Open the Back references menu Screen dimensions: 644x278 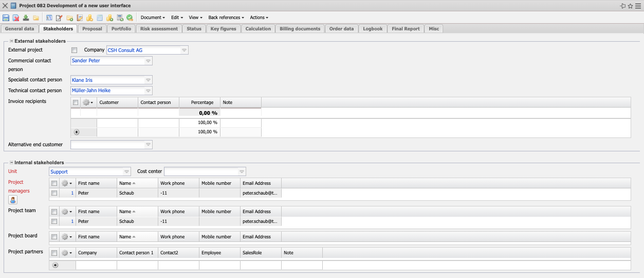coord(226,18)
